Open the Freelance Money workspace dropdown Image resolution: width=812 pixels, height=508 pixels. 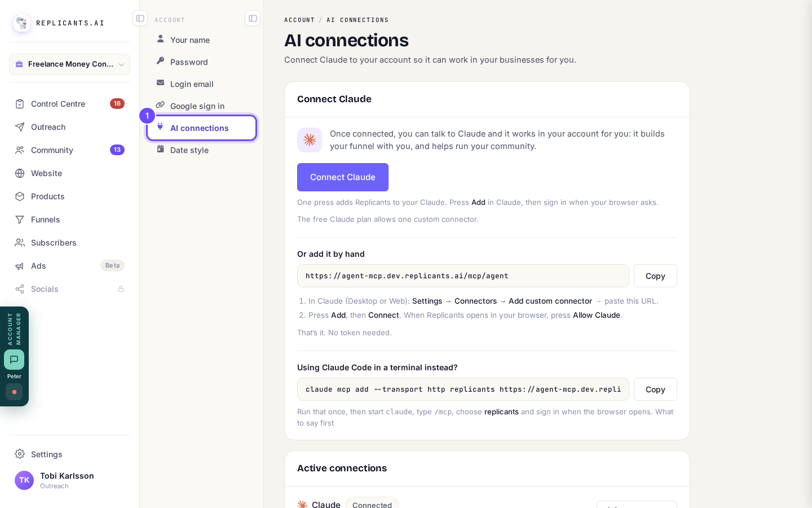pos(69,64)
